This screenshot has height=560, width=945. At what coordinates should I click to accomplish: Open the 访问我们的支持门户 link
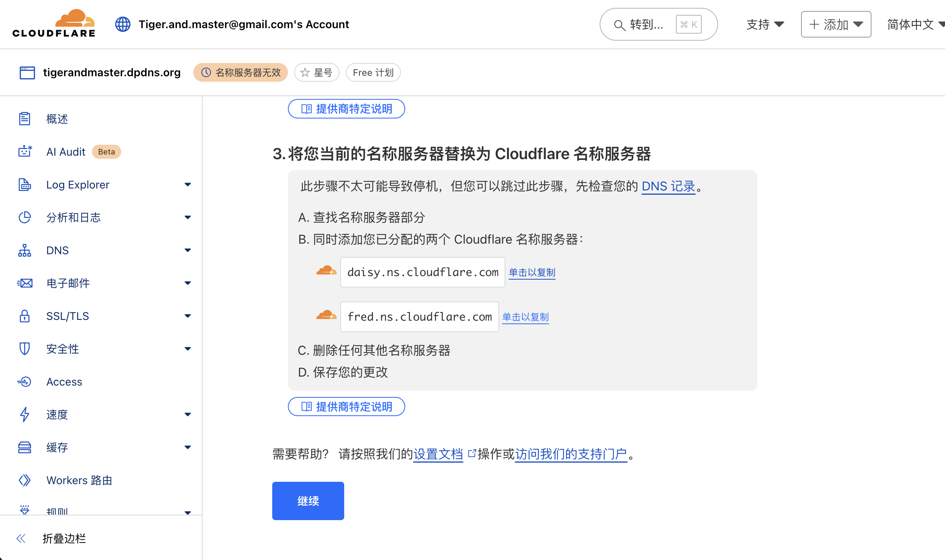[571, 454]
